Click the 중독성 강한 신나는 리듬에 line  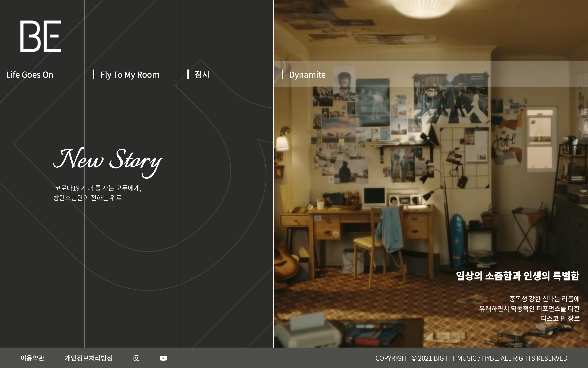(545, 299)
